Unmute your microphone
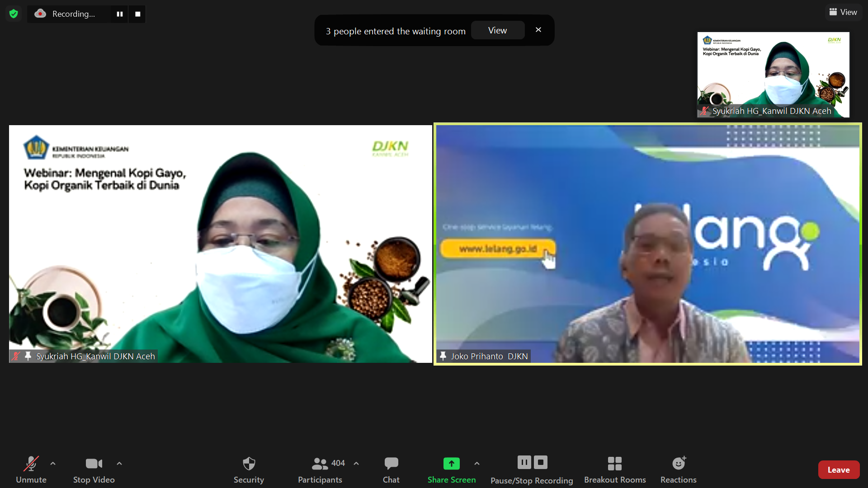Image resolution: width=868 pixels, height=488 pixels. (31, 469)
